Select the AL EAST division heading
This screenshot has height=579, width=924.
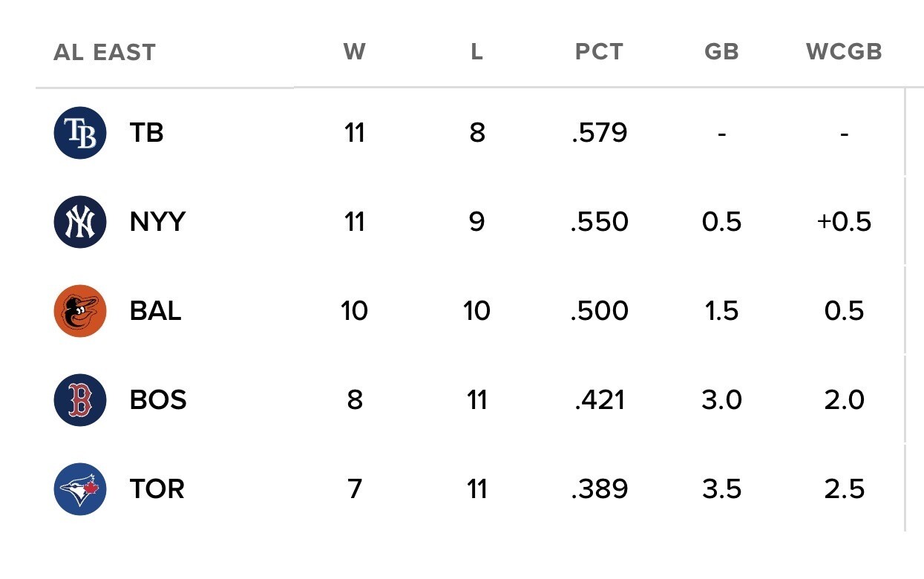(x=105, y=53)
